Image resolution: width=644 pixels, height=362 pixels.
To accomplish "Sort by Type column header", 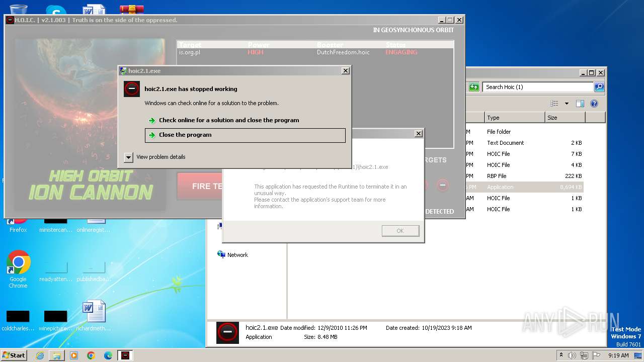I will [x=515, y=118].
